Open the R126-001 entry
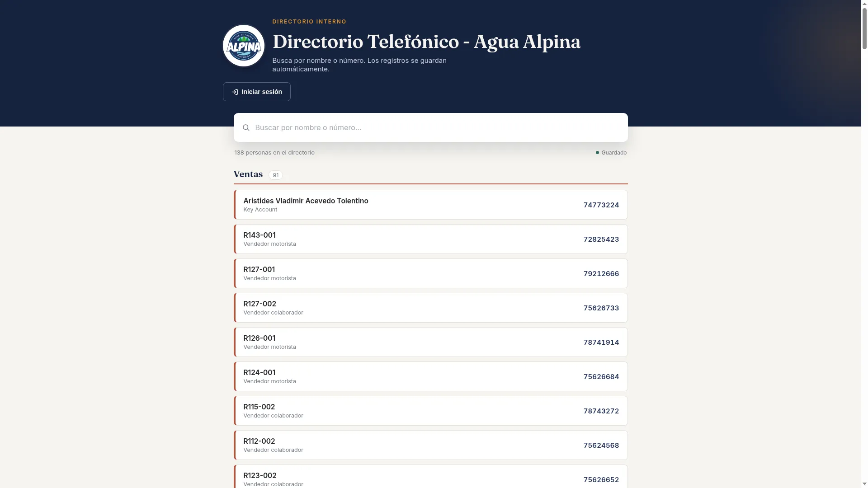This screenshot has width=868, height=488. [x=430, y=342]
